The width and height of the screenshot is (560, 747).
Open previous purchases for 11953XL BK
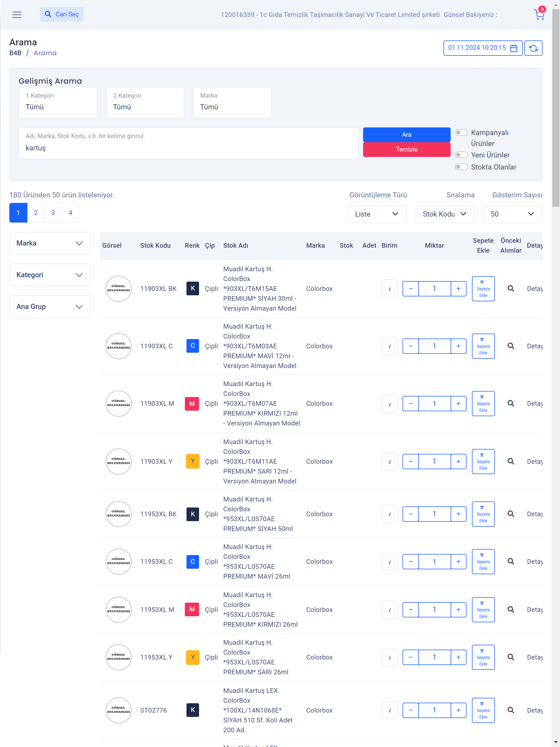pos(511,514)
